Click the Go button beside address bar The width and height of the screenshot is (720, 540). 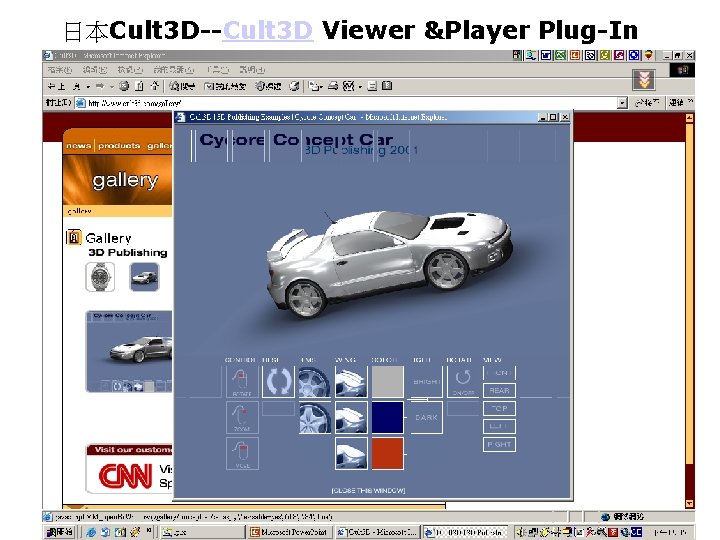(647, 103)
